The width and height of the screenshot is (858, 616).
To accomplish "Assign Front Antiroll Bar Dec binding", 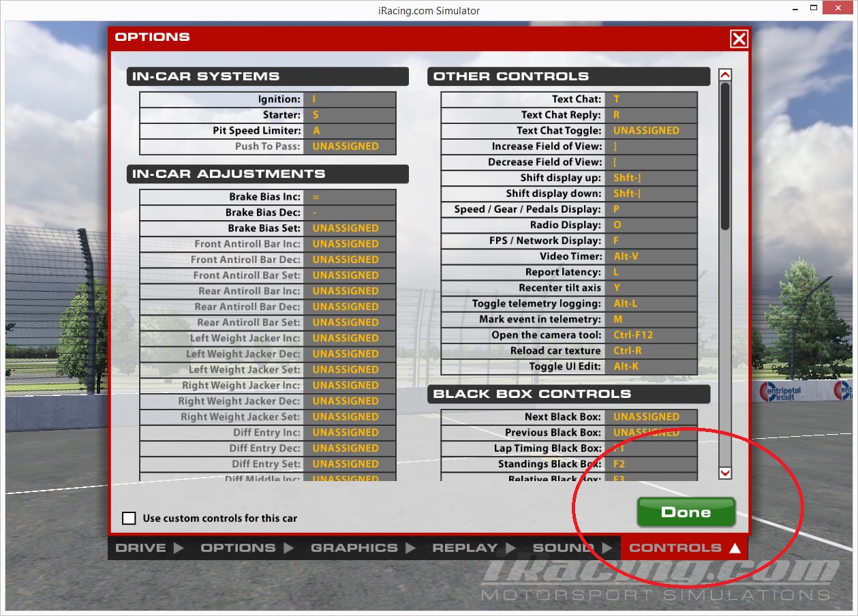I will coord(350,260).
